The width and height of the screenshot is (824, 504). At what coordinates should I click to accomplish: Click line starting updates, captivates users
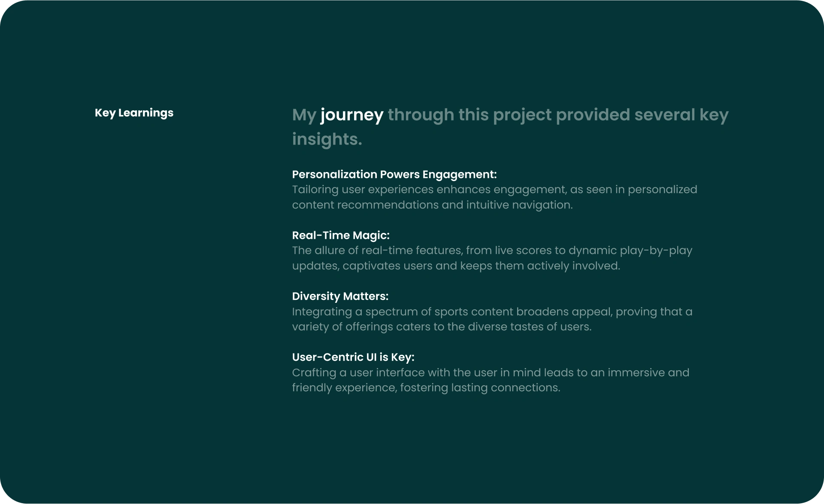(456, 266)
